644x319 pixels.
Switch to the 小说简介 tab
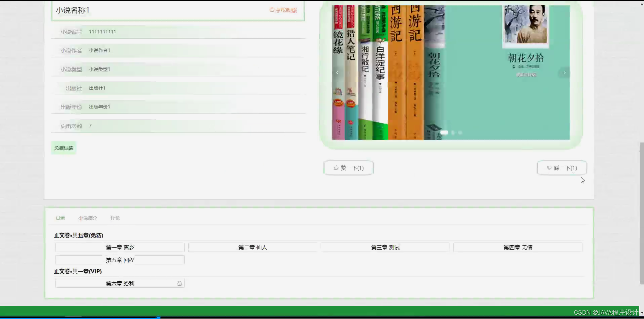(88, 218)
